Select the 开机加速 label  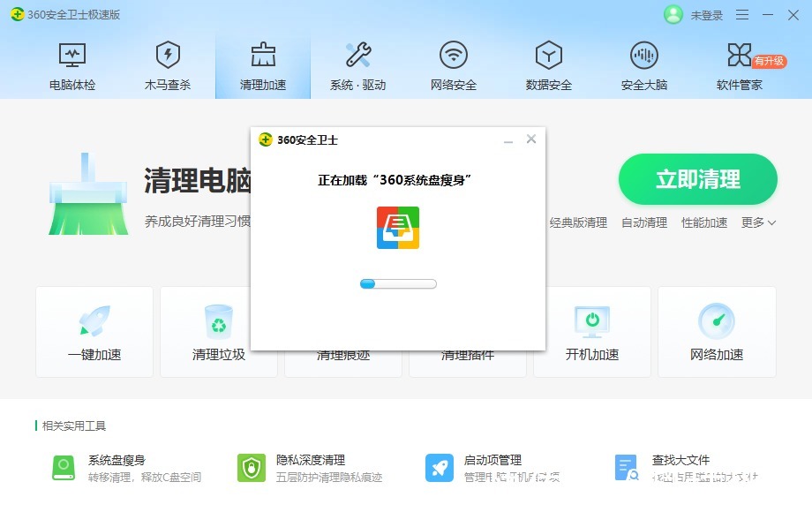click(592, 355)
